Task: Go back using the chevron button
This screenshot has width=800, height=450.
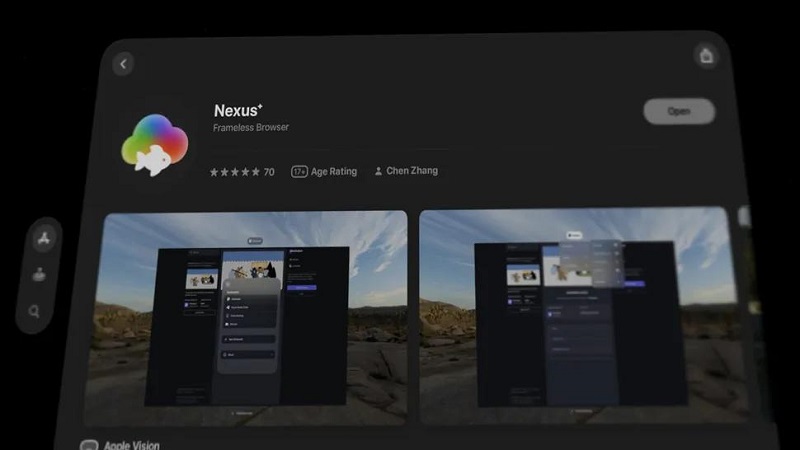Action: (x=123, y=64)
